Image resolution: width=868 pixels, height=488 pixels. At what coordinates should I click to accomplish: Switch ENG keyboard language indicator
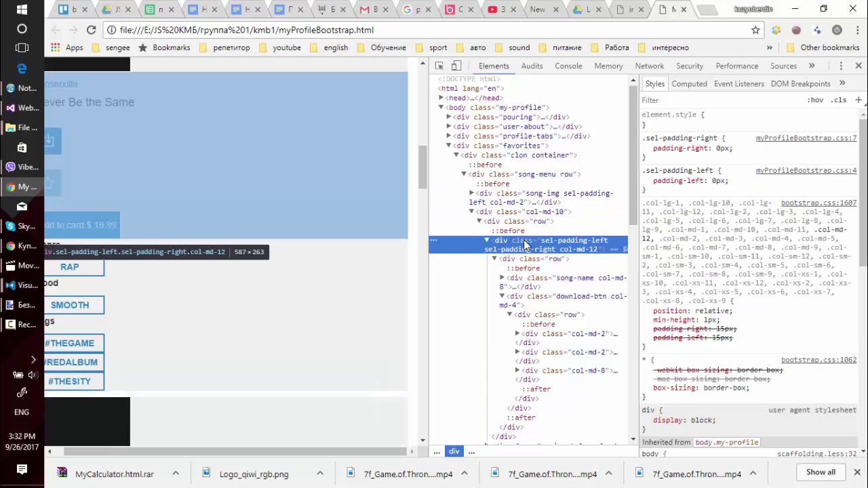tap(22, 411)
